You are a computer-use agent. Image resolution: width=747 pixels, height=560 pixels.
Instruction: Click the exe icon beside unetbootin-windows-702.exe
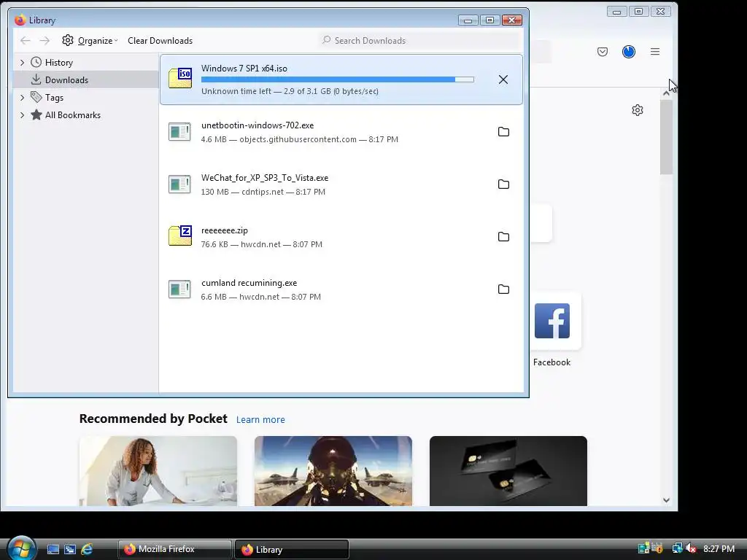[179, 132]
